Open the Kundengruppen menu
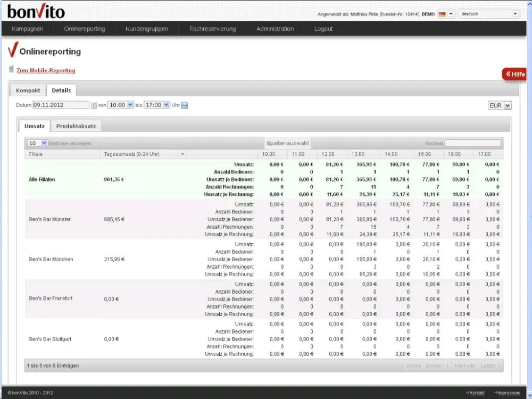Viewport: 532px width, 399px height. coord(147,29)
